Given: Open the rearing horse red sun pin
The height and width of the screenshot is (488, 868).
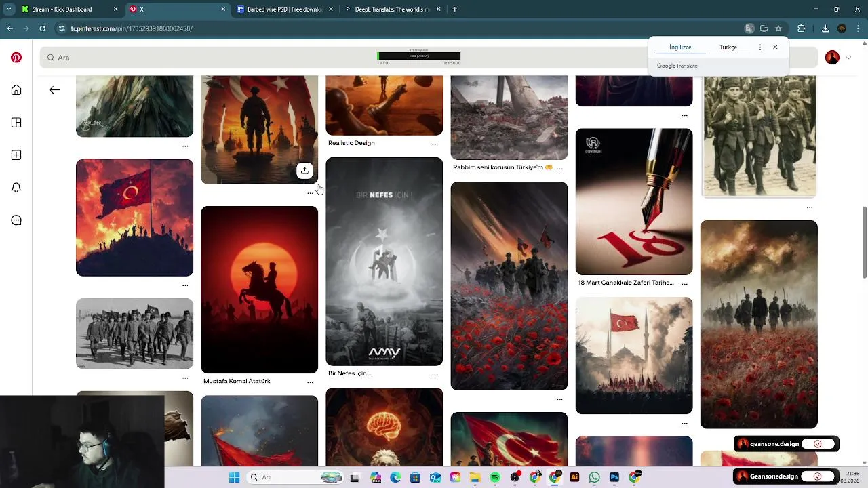Looking at the screenshot, I should (259, 289).
